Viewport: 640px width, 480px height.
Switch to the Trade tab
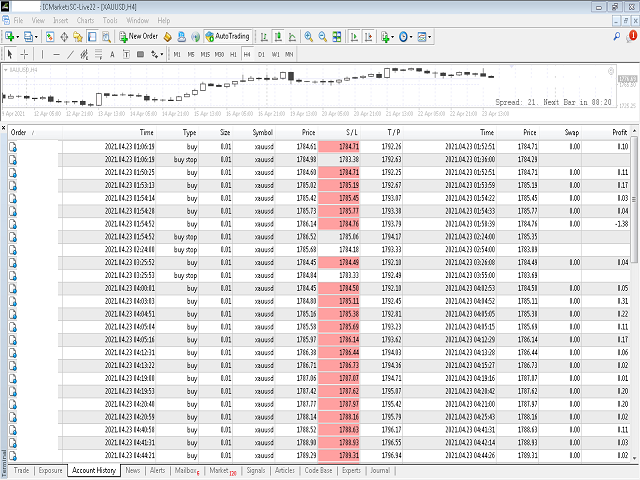21,471
